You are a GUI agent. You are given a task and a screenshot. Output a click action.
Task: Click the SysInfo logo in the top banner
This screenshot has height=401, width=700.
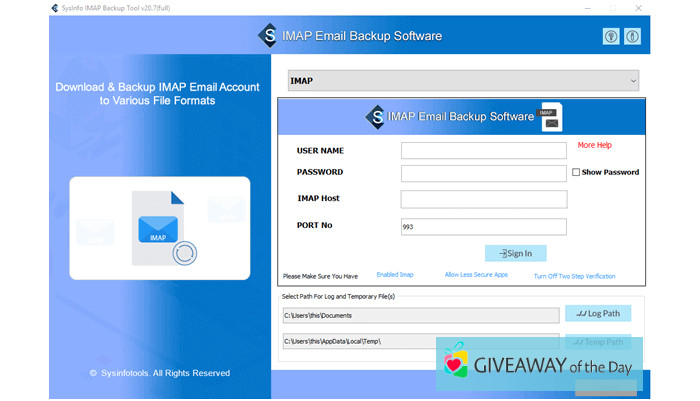coord(268,35)
